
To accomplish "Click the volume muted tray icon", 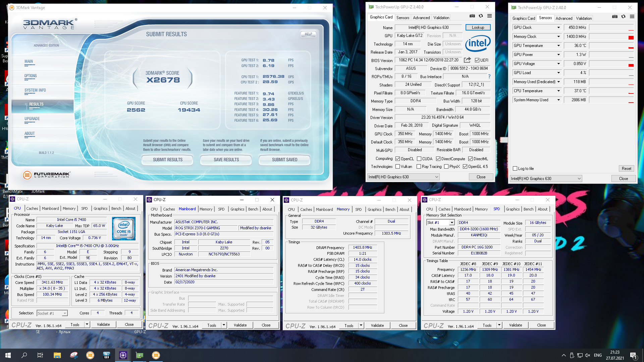I will [588, 355].
